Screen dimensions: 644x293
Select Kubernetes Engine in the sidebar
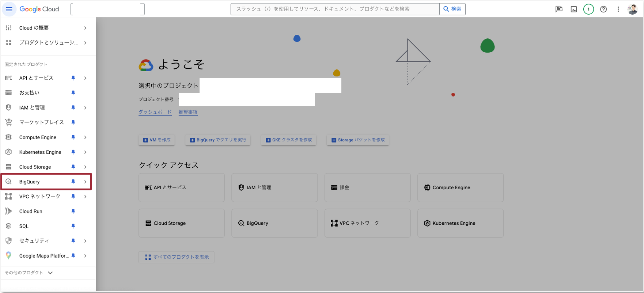[x=40, y=152]
